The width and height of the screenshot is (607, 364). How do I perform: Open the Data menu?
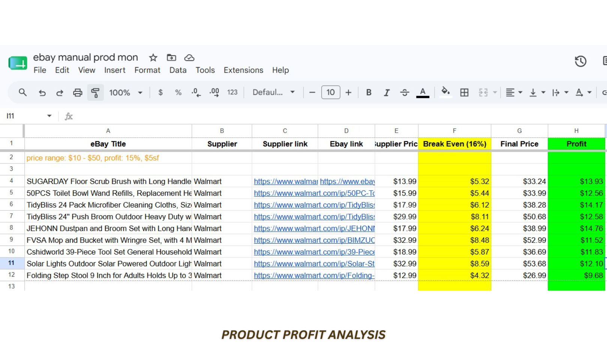pos(178,70)
